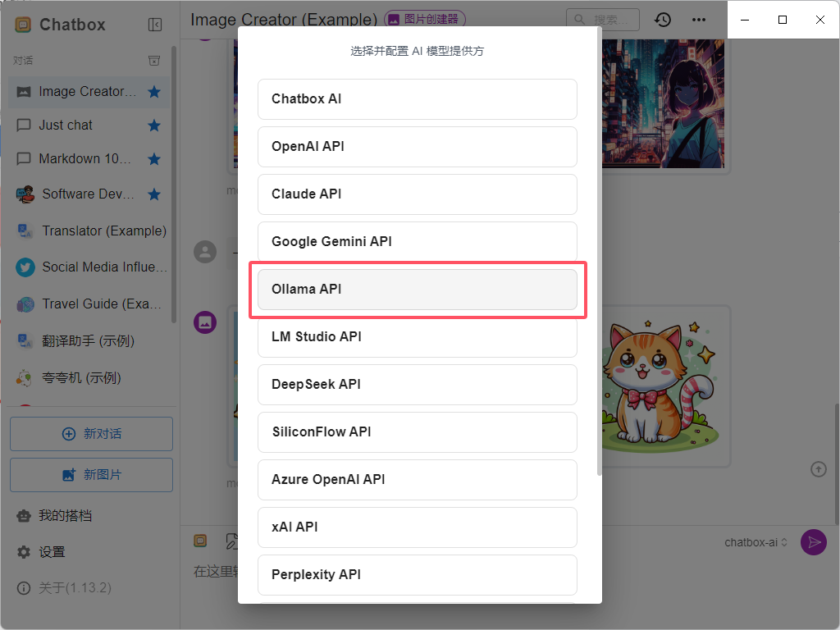Click the Chatbox logo icon
The image size is (840, 630).
pyautogui.click(x=23, y=25)
